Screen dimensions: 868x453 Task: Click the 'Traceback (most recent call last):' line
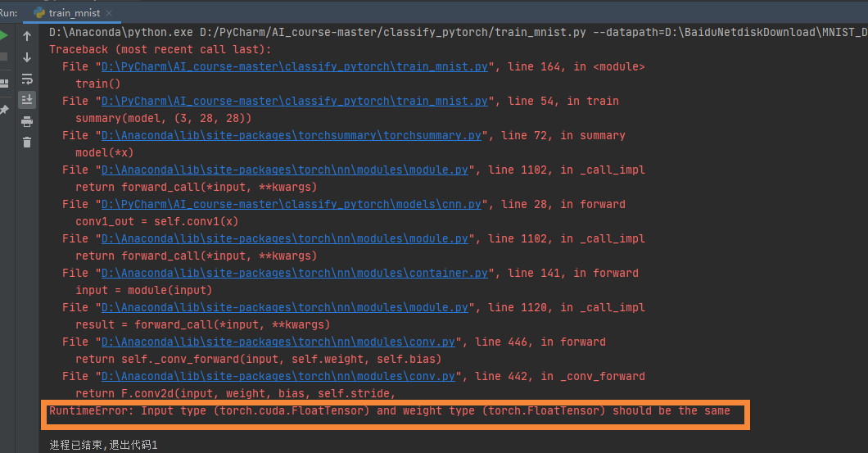click(160, 49)
